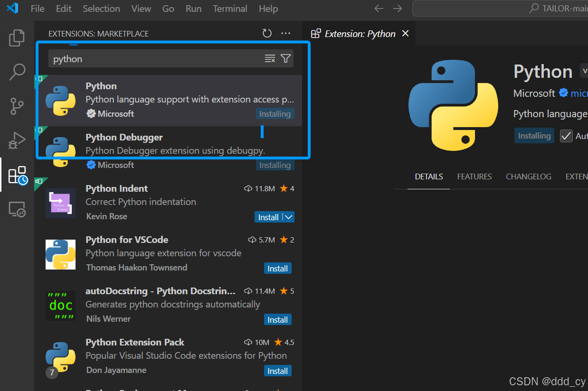Viewport: 588px width, 391px height.
Task: Open Remote Explorer in activity bar
Action: (17, 209)
